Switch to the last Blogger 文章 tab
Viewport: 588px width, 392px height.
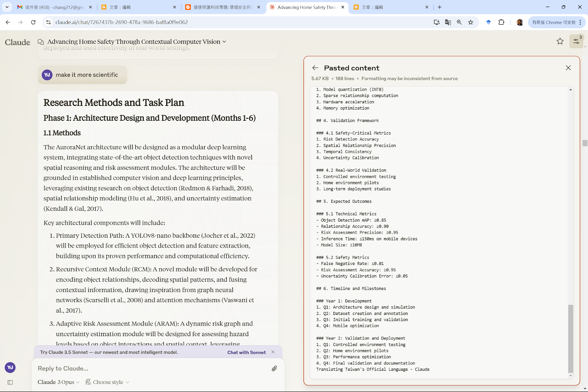coord(390,7)
